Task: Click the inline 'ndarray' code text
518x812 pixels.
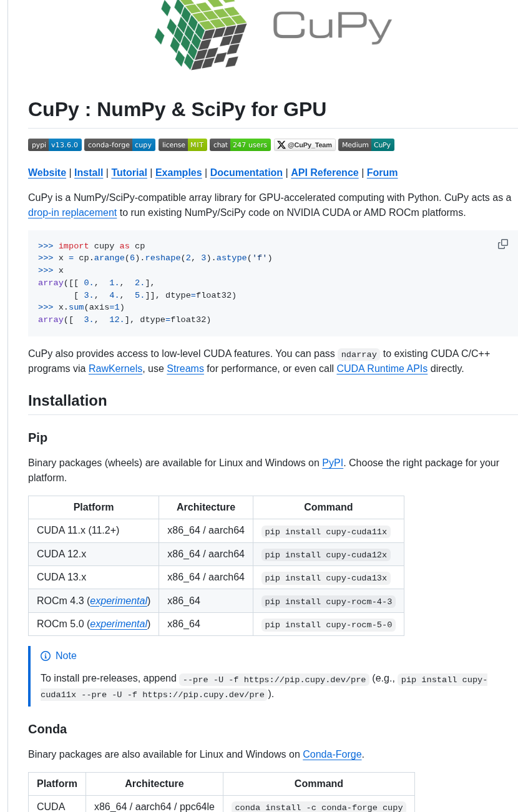Action: tap(359, 355)
